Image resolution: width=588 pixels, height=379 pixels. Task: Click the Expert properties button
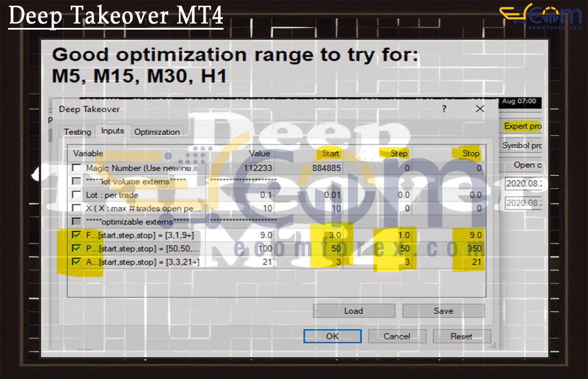[522, 126]
